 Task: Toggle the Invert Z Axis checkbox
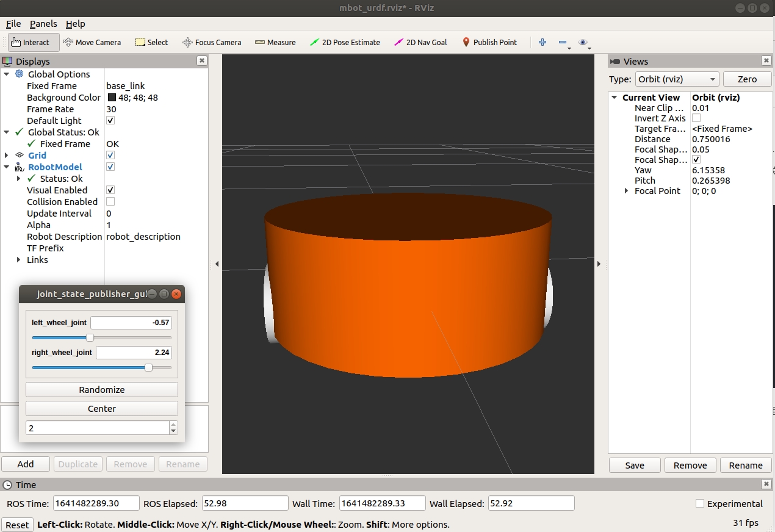tap(696, 118)
